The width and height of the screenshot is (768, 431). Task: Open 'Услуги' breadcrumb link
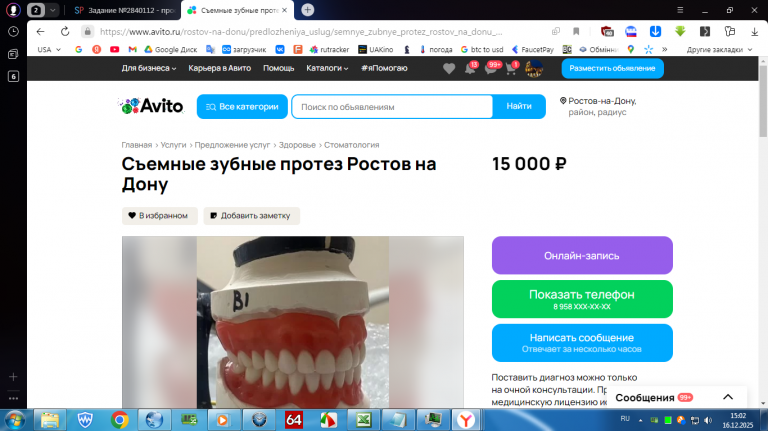coord(173,145)
